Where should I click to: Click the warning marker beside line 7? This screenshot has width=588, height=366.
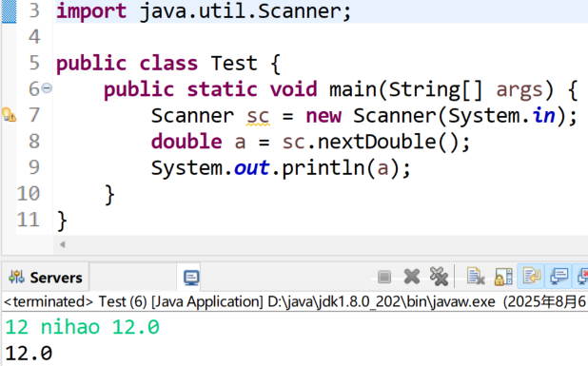pyautogui.click(x=9, y=115)
